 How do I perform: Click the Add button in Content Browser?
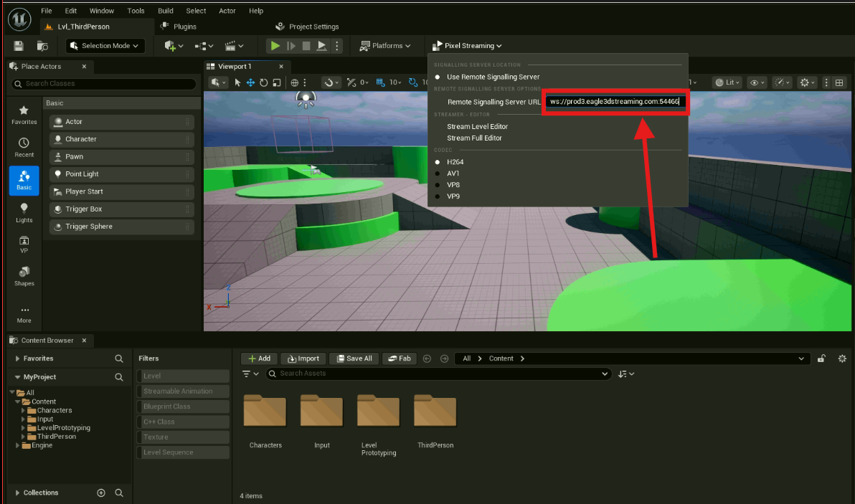pos(259,358)
